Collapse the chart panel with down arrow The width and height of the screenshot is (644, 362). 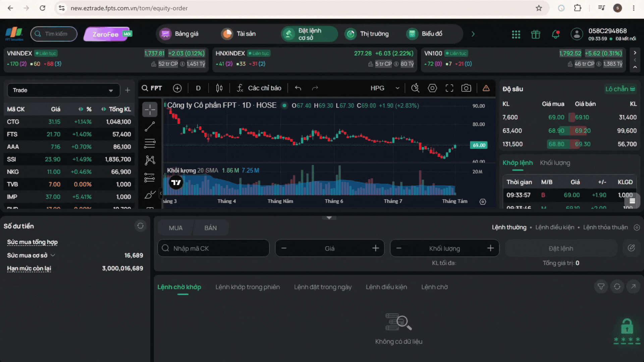click(329, 218)
